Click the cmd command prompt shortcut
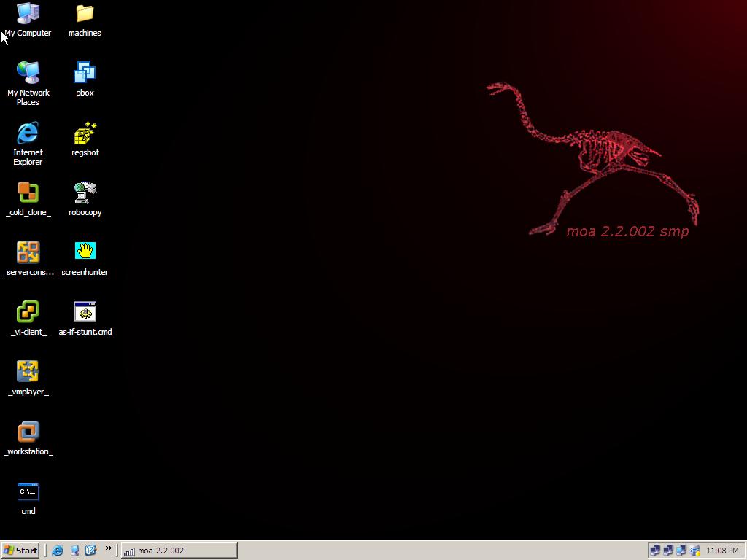This screenshot has height=560, width=747. tap(28, 492)
